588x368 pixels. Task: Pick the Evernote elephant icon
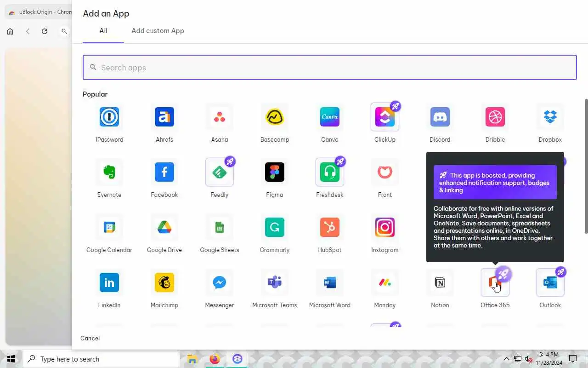click(x=109, y=172)
